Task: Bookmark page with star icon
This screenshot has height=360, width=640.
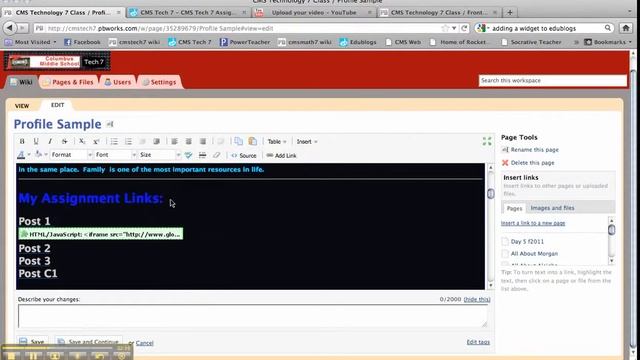Action: point(445,28)
